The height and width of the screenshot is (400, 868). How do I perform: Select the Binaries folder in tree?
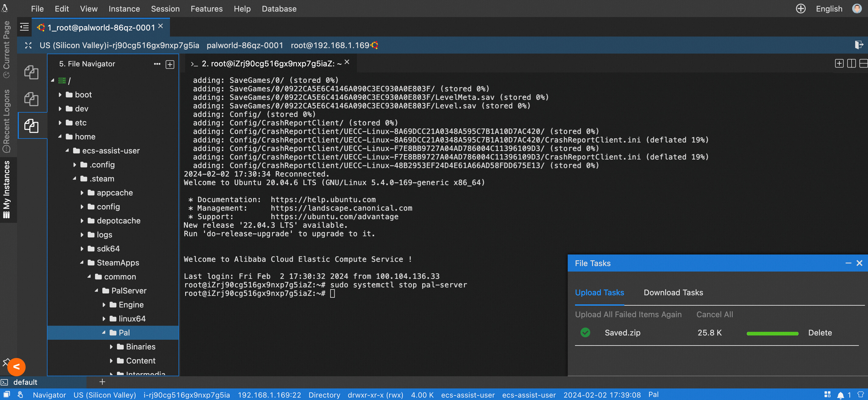[x=140, y=347]
